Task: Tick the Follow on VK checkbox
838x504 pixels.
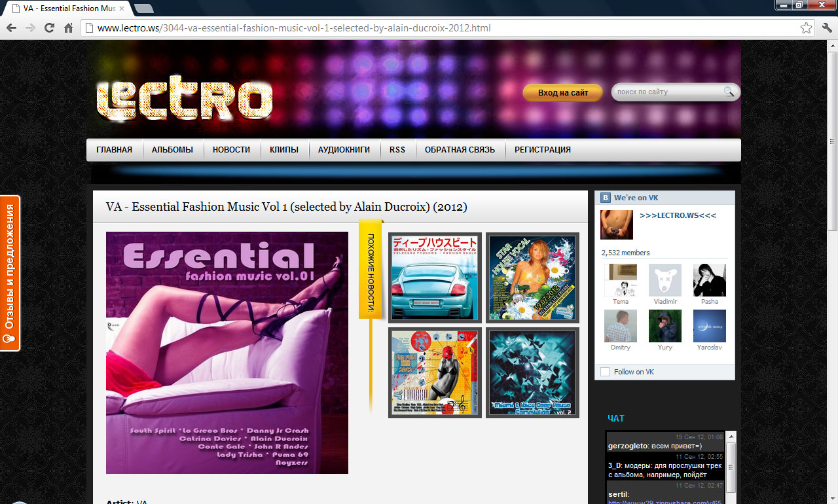Action: pyautogui.click(x=605, y=372)
